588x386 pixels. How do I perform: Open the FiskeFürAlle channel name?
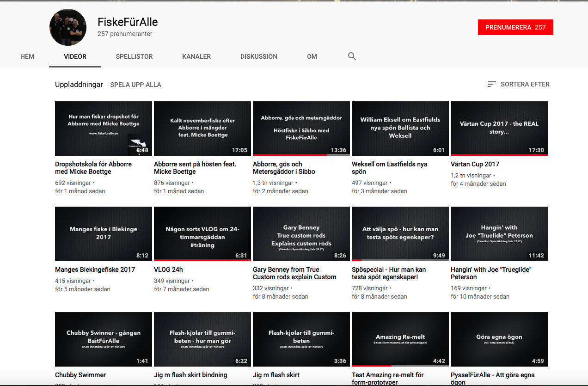tap(128, 22)
